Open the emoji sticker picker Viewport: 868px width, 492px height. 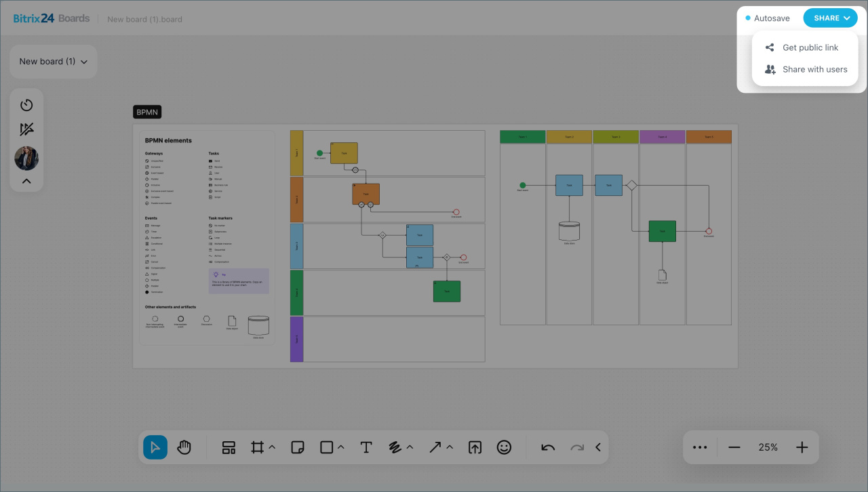[504, 447]
